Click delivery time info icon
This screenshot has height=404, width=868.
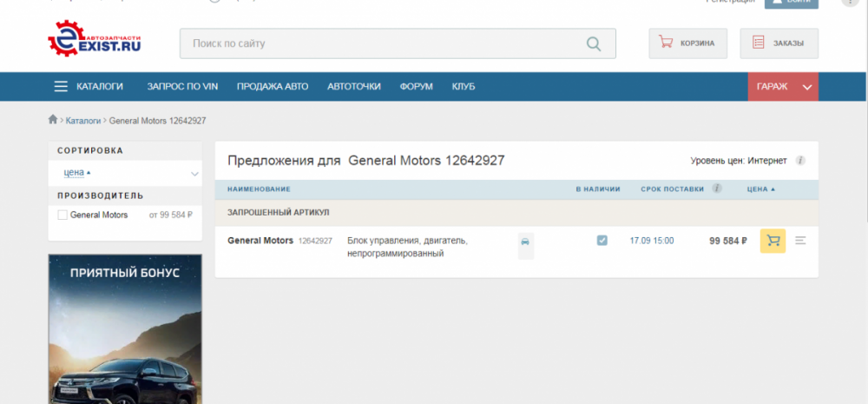click(x=717, y=189)
